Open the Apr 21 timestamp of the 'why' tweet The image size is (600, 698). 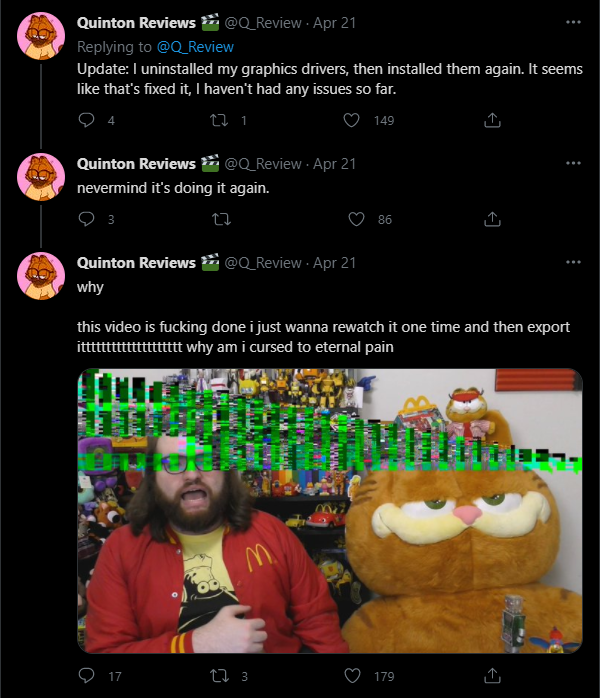pos(334,263)
